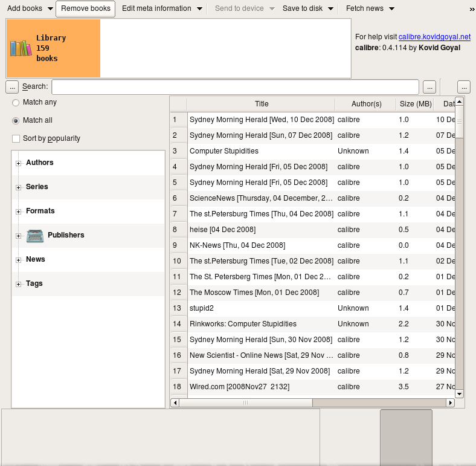
Task: Click the book list vertical scrollbar thumb
Action: [459, 122]
